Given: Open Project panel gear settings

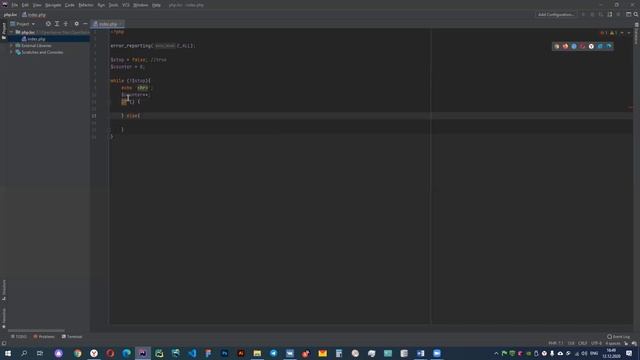Looking at the screenshot, I should 76,24.
